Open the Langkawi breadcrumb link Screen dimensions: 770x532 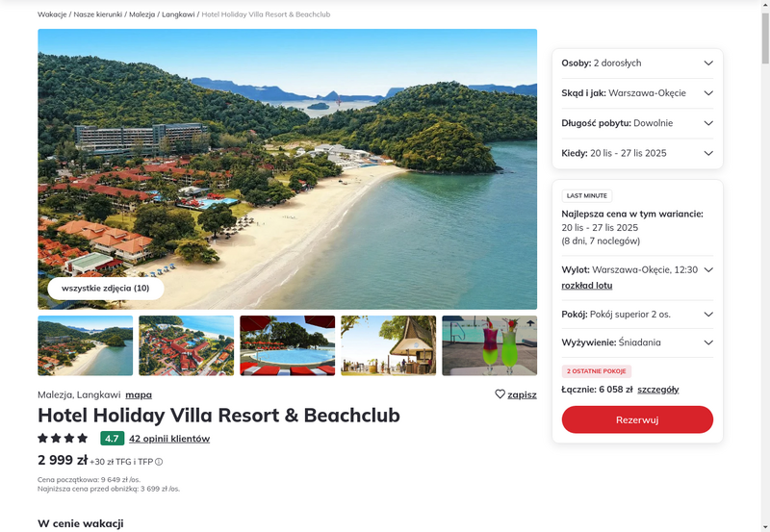click(178, 14)
